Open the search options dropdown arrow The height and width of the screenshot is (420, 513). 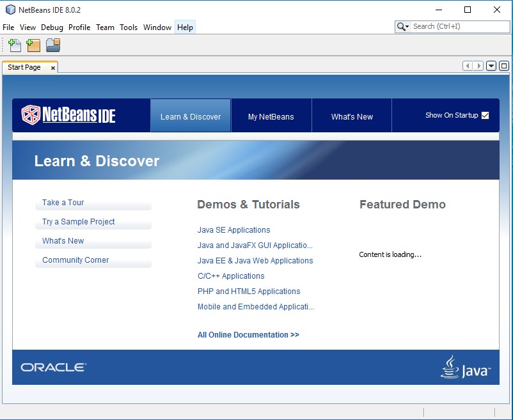[409, 27]
